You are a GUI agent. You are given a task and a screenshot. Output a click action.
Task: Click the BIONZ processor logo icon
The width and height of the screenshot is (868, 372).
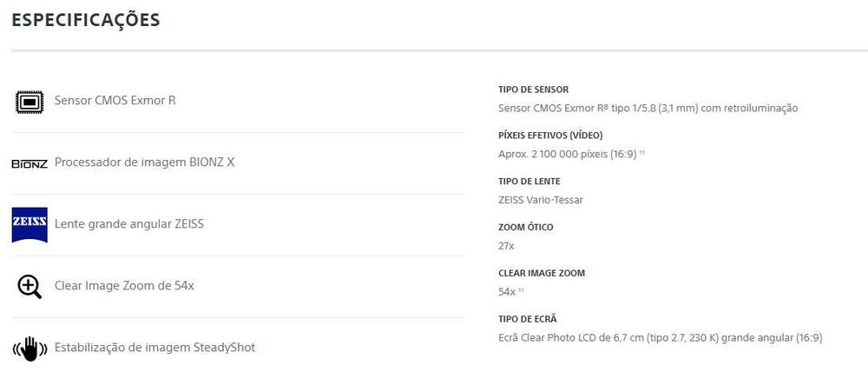(29, 163)
